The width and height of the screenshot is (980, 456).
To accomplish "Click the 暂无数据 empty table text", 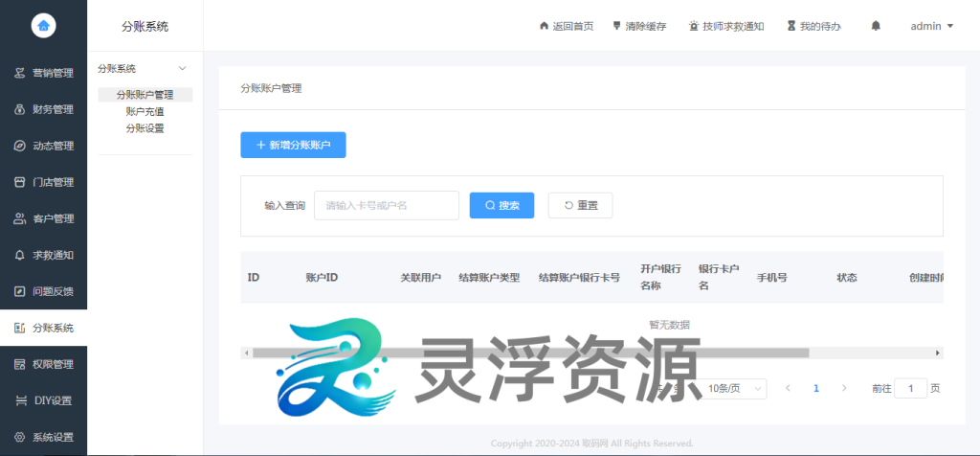I will tap(669, 324).
